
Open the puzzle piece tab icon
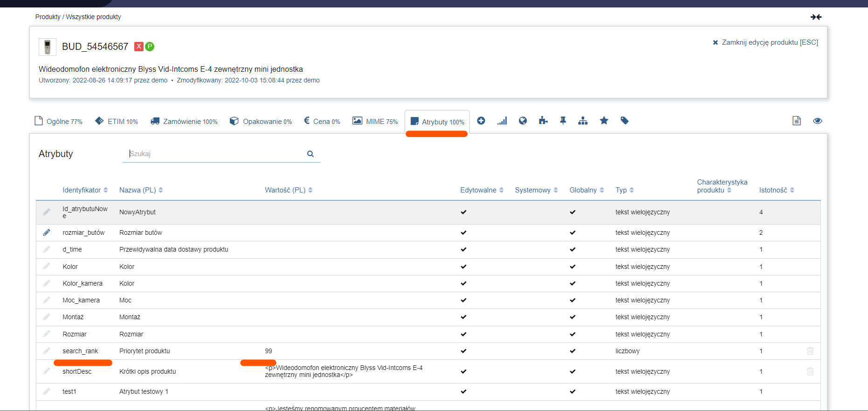click(543, 121)
